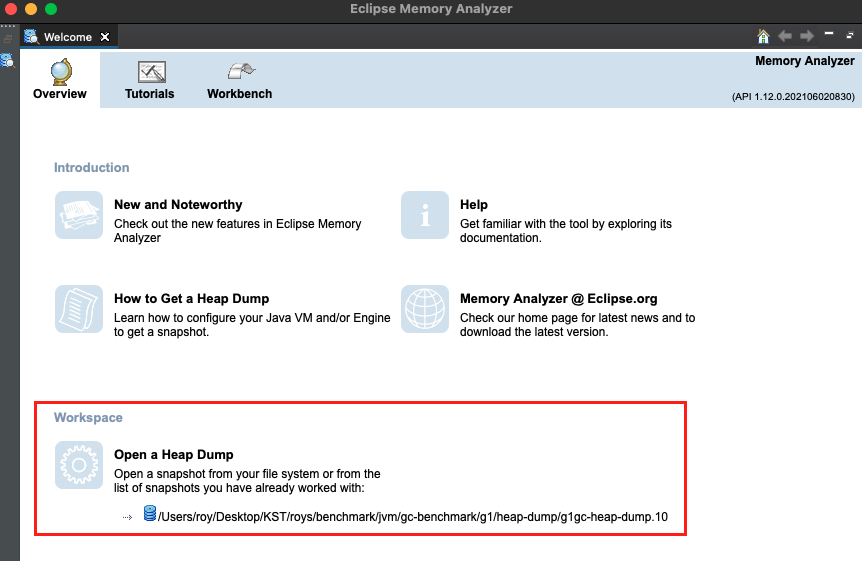
Task: Open the How to Get a Heap Dump link
Action: point(192,299)
